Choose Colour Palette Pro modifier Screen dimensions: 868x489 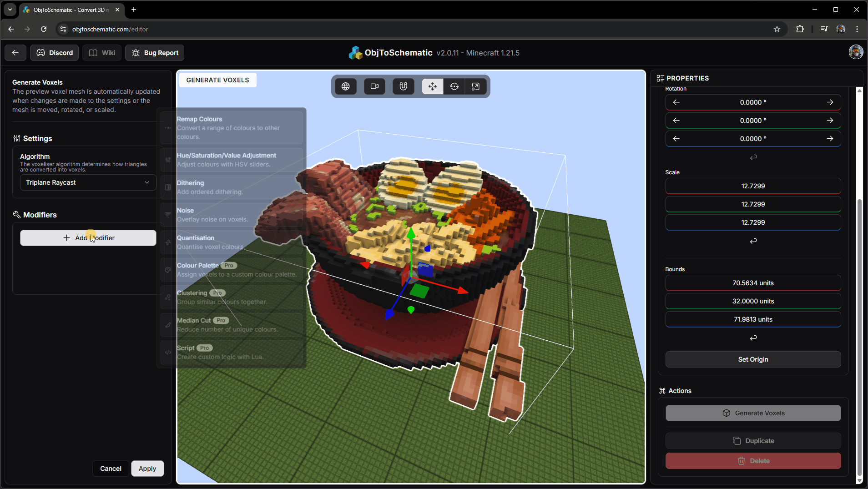(232, 270)
